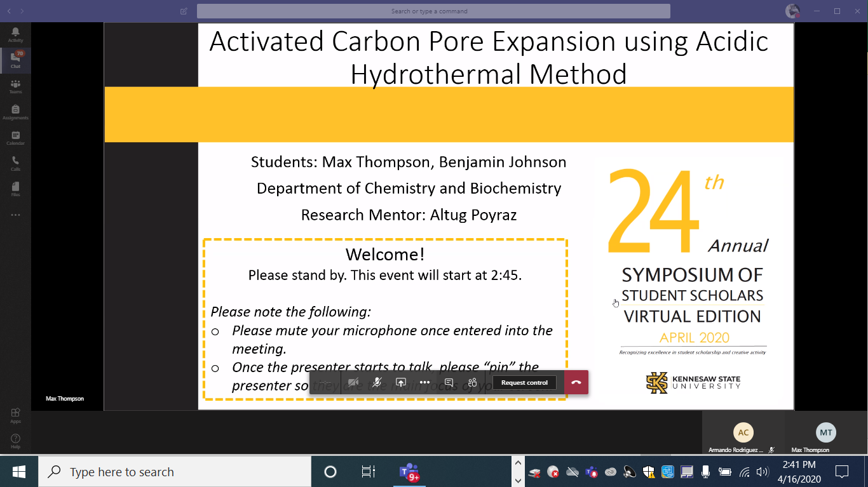Open the Files section in the sidebar
Screen dimensions: 868x487
(15, 189)
